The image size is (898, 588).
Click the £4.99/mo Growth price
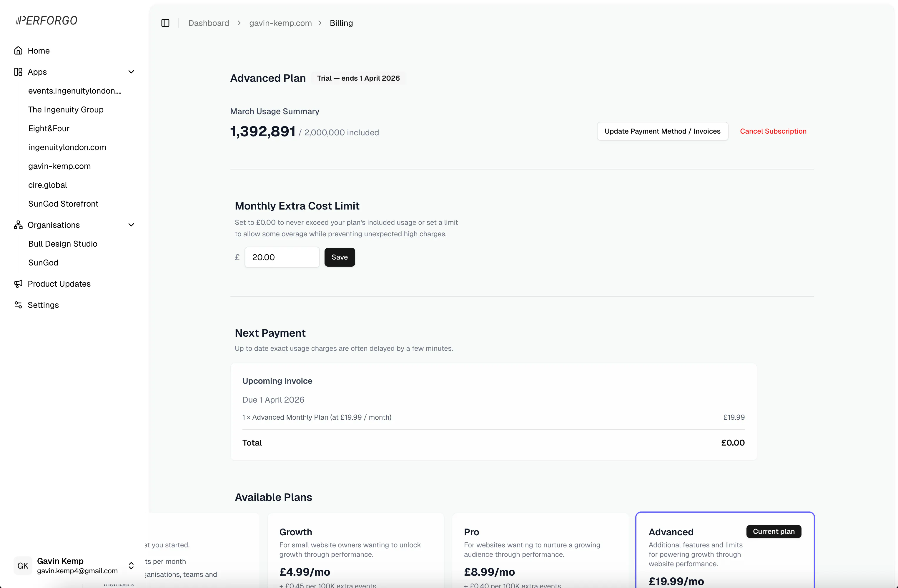click(305, 572)
